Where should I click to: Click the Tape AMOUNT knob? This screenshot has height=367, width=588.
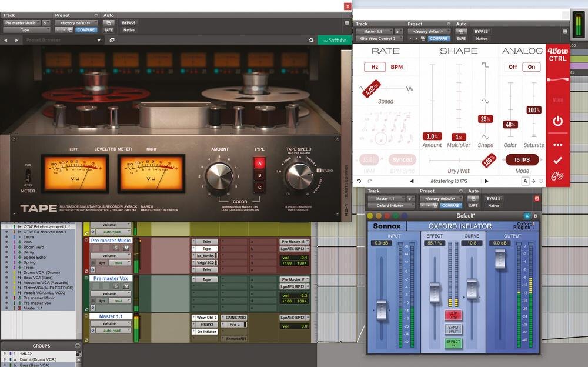219,176
